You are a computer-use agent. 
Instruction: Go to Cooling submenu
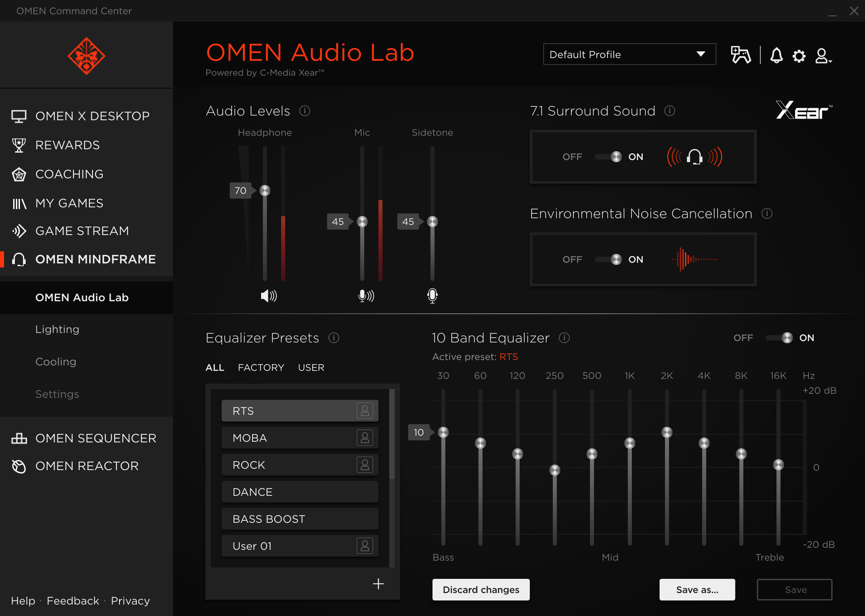click(56, 361)
